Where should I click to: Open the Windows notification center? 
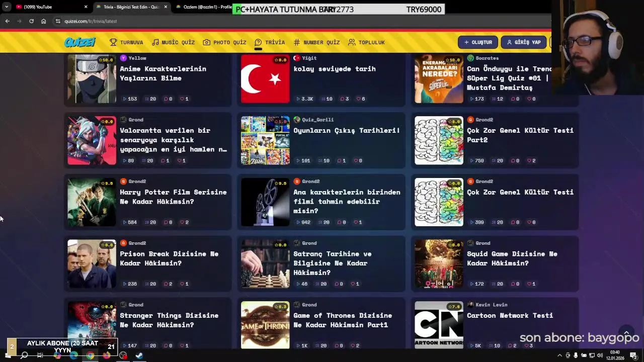tap(633, 355)
